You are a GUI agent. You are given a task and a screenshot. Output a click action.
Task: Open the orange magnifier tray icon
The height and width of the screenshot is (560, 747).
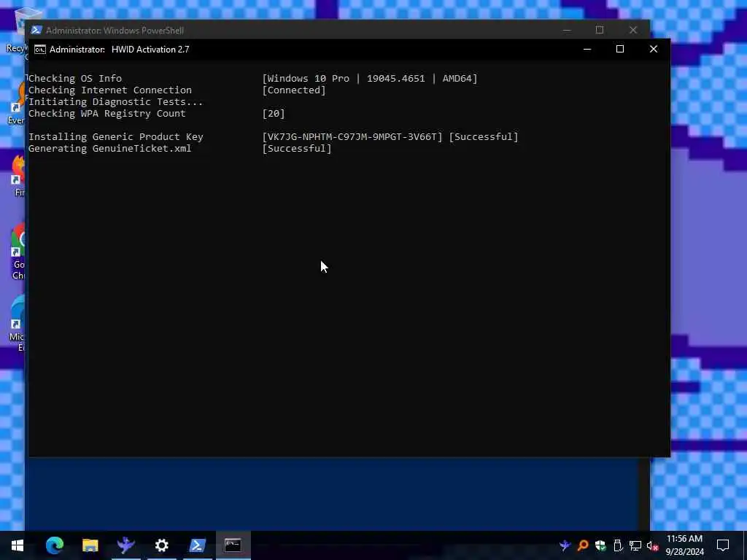[x=583, y=545]
